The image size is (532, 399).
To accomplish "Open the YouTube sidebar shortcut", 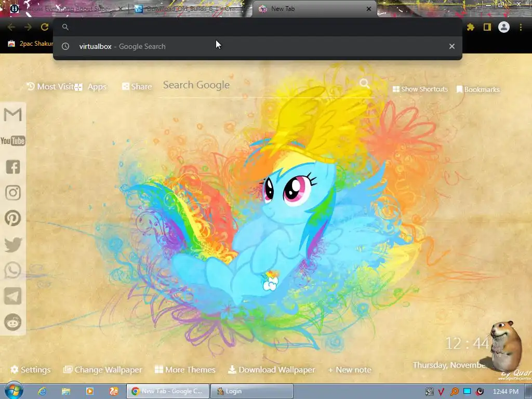I will (13, 141).
